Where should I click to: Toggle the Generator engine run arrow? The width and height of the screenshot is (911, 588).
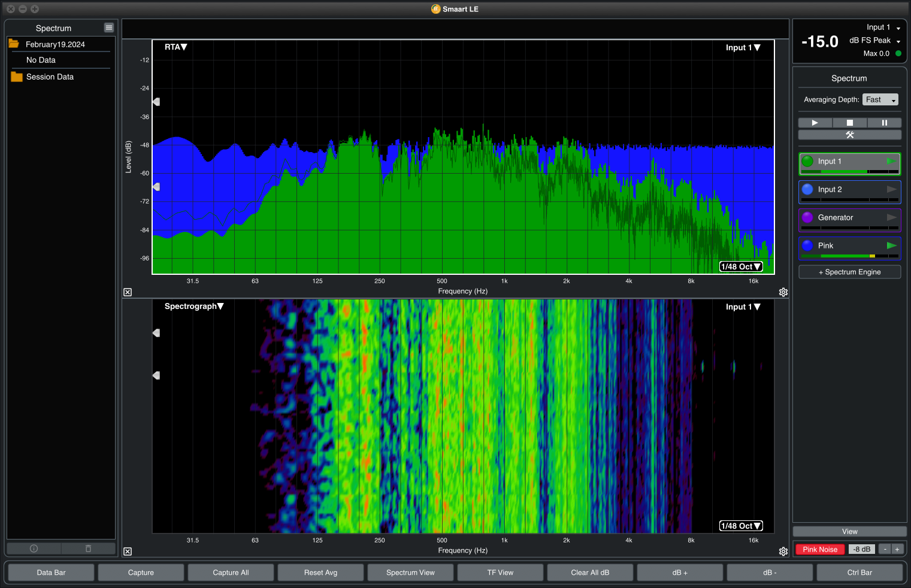click(891, 217)
